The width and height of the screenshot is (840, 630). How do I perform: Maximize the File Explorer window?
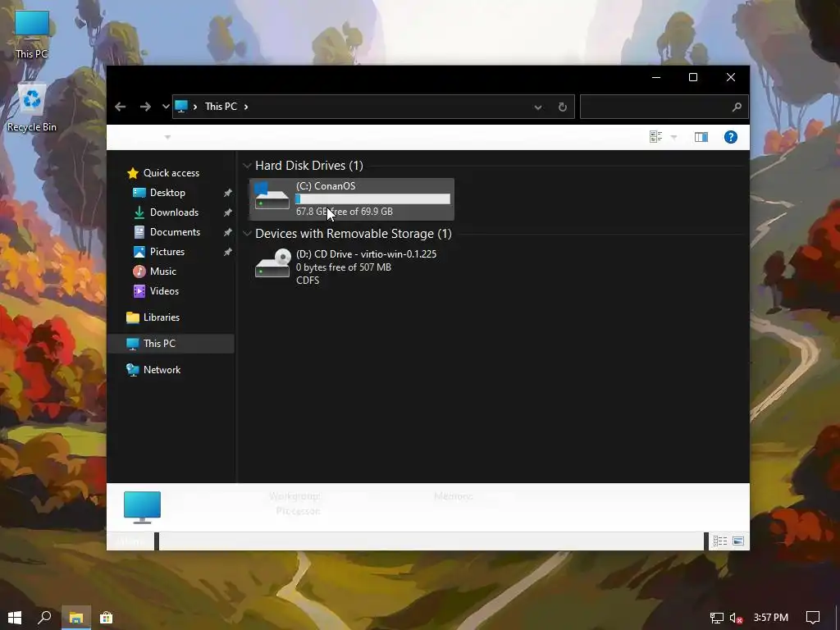[692, 77]
